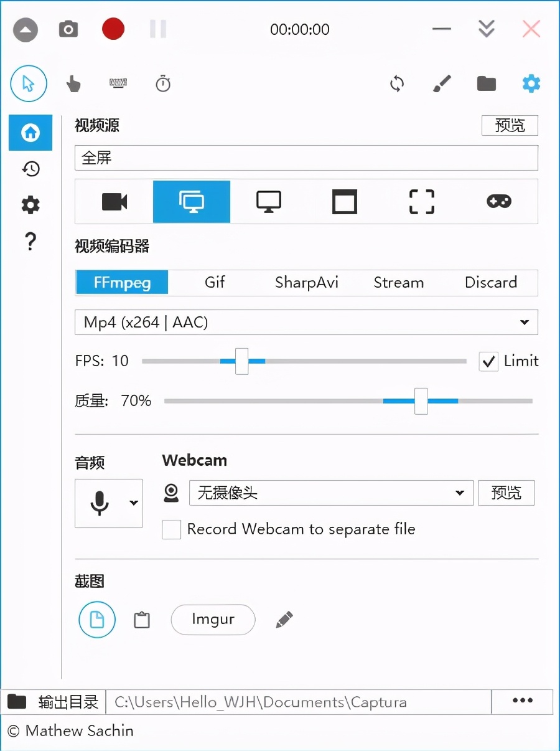Start recording with the red record button
Viewport: 560px width, 751px height.
pos(113,29)
